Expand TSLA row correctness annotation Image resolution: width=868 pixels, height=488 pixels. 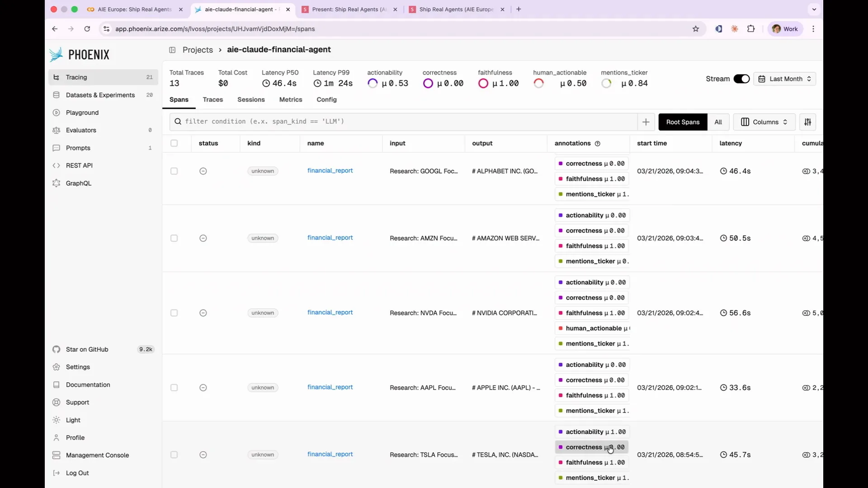tap(592, 447)
